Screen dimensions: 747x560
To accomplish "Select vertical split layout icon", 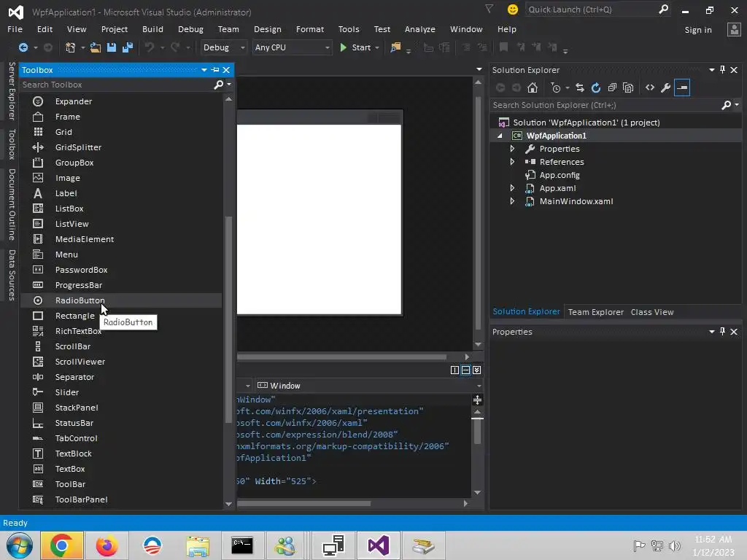I will click(x=454, y=370).
